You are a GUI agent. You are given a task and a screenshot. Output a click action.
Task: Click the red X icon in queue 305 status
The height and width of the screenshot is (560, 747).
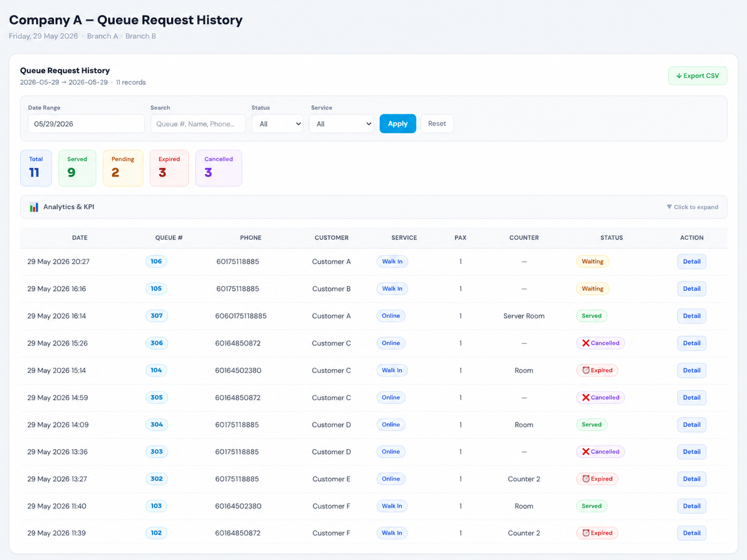(586, 398)
